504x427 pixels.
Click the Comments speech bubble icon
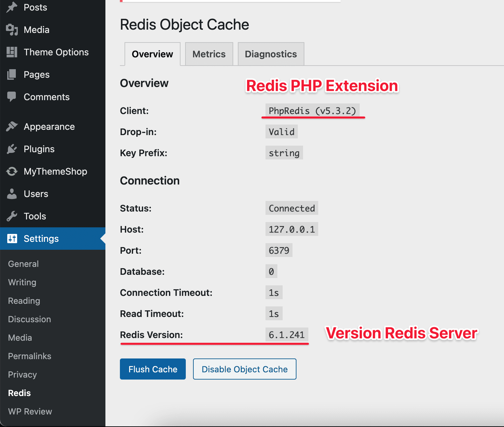[x=12, y=97]
